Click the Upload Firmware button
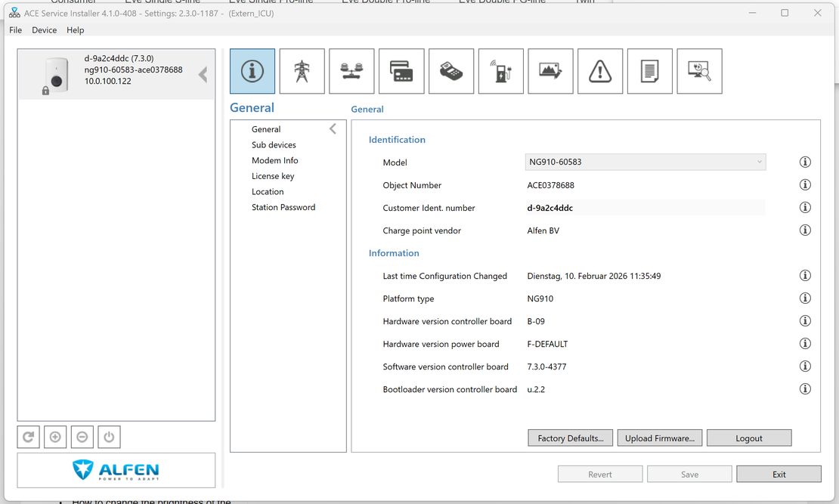839x504 pixels. click(659, 438)
